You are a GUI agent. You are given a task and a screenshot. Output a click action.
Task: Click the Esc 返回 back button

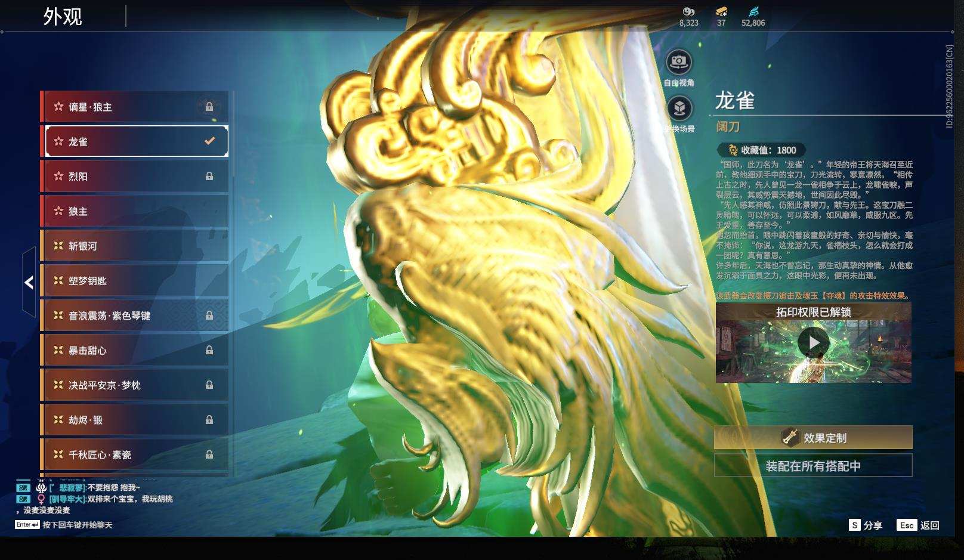(918, 525)
